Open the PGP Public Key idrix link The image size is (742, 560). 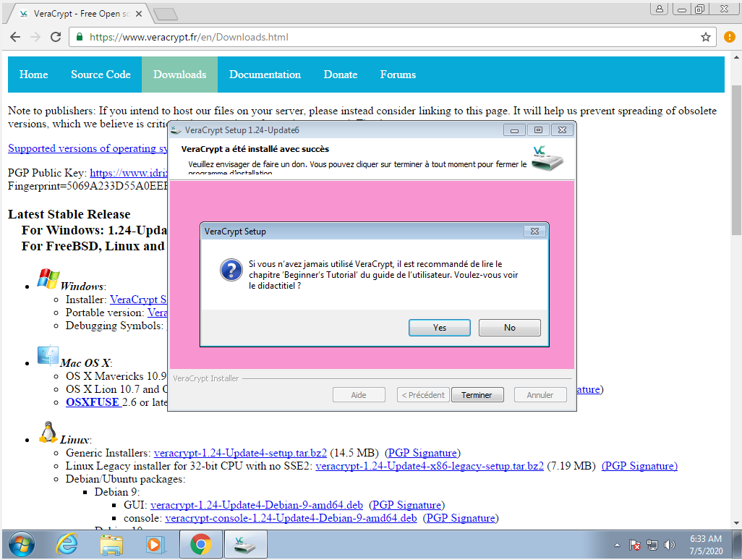coord(129,173)
